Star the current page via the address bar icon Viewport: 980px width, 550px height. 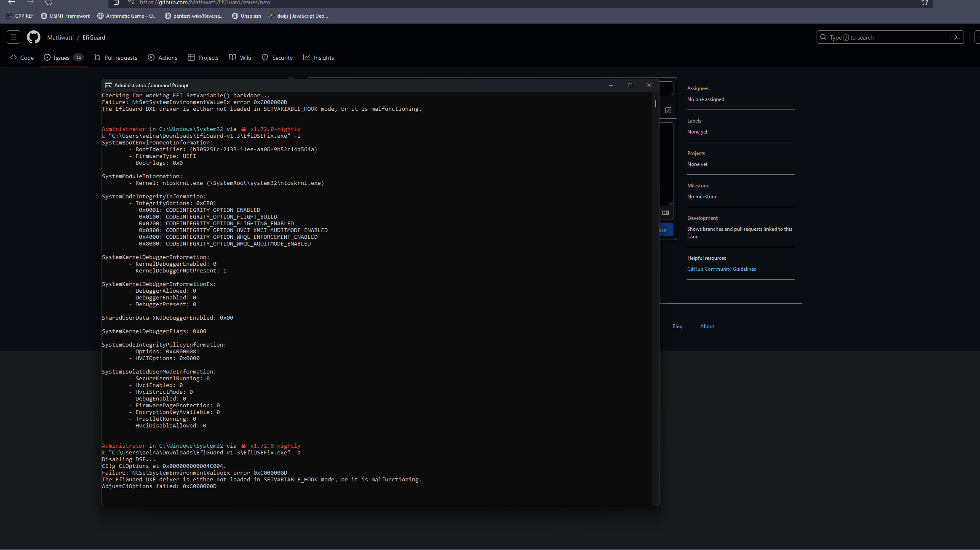(924, 3)
